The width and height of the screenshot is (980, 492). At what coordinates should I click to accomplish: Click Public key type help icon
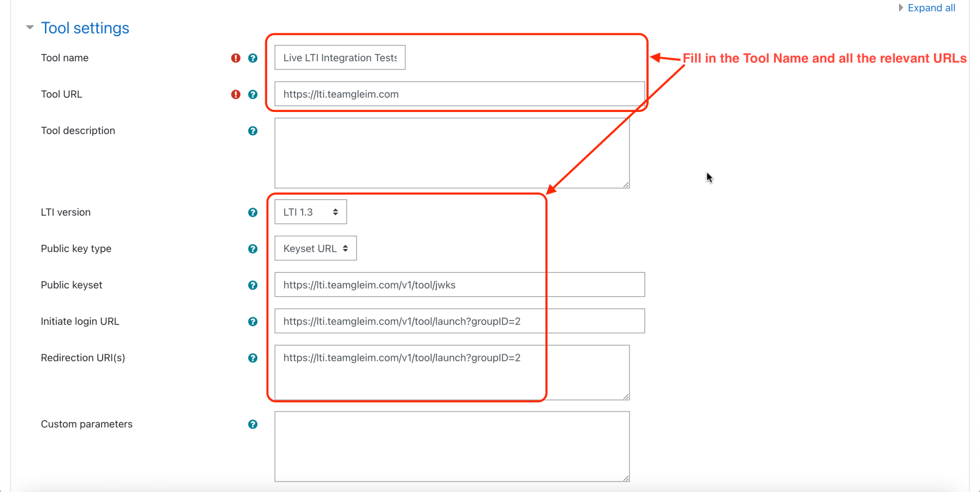(253, 249)
